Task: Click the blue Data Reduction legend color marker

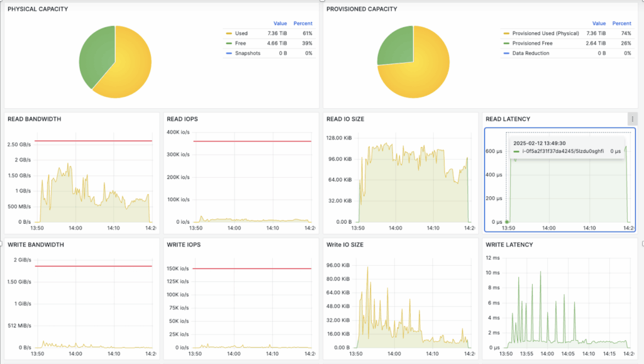Action: [x=506, y=53]
